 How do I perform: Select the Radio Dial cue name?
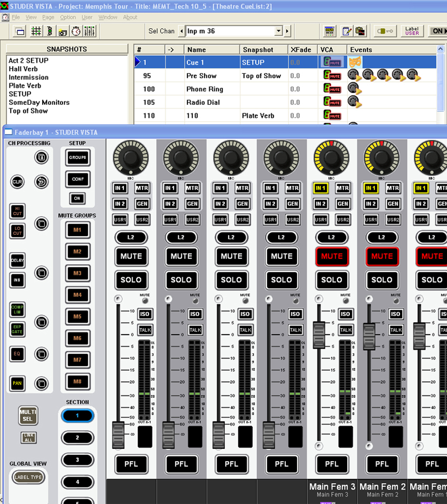(x=203, y=103)
